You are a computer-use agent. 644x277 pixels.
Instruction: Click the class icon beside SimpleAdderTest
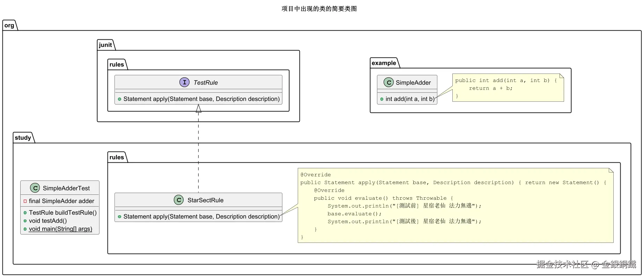click(x=35, y=188)
